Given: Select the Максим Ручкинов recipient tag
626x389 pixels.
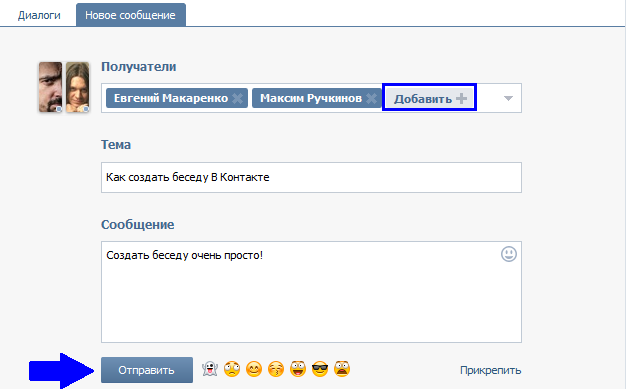Looking at the screenshot, I should [x=317, y=98].
